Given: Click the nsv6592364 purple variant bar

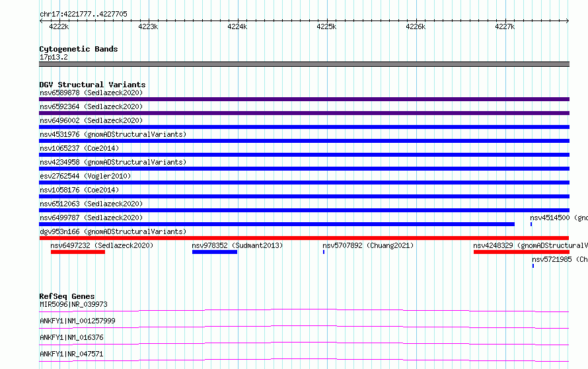Looking at the screenshot, I should tap(304, 113).
